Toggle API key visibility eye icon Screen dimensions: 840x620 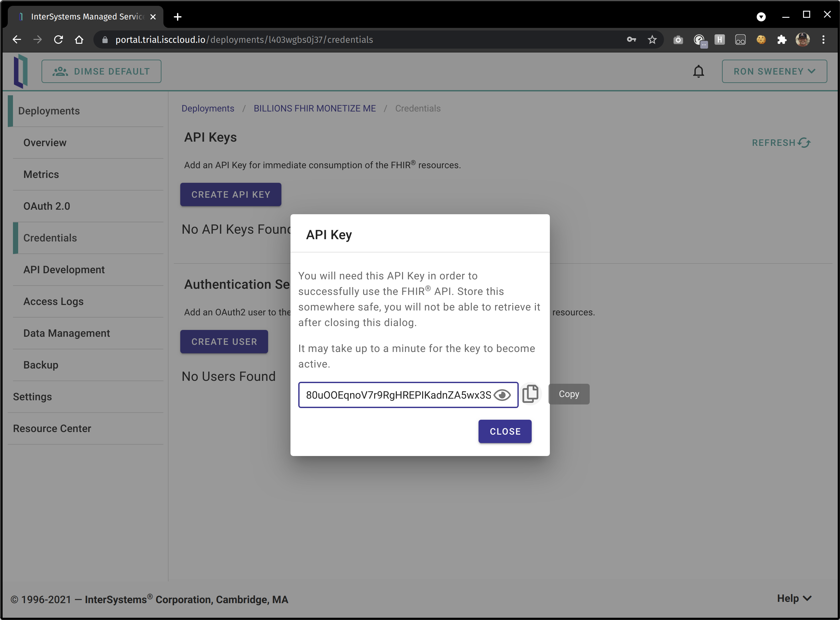502,395
